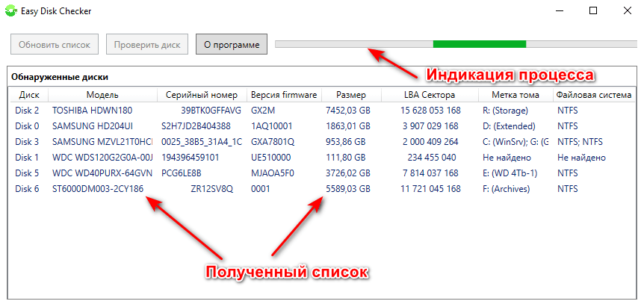Click serial number '0025_38B5_31A4_1C'
Viewport: 644px width, 307px height.
(202, 142)
